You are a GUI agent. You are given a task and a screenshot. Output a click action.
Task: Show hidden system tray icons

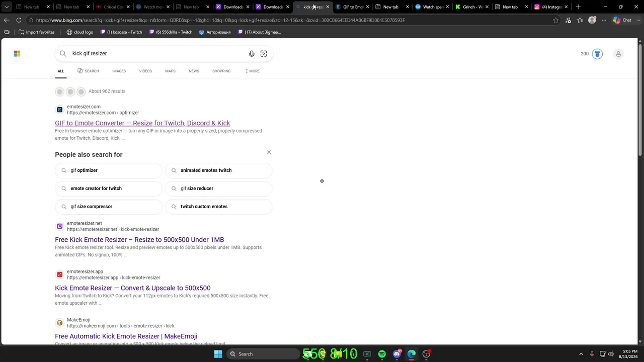coord(581,354)
